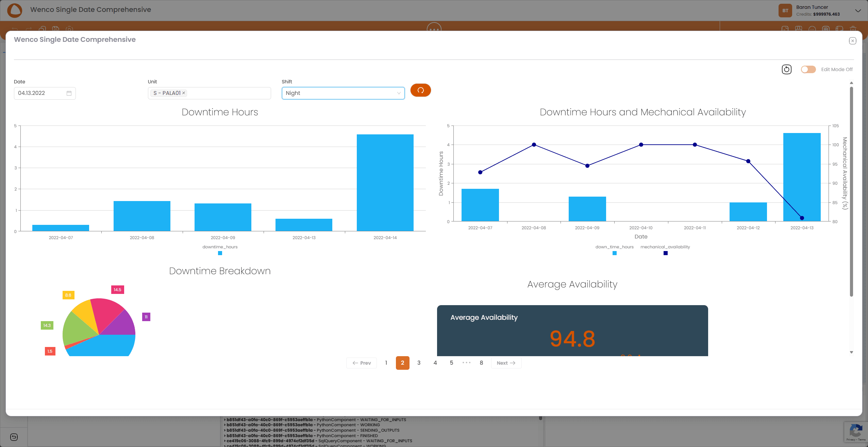868x447 pixels.
Task: Undo the last action in the toolbar
Action: 14,29
